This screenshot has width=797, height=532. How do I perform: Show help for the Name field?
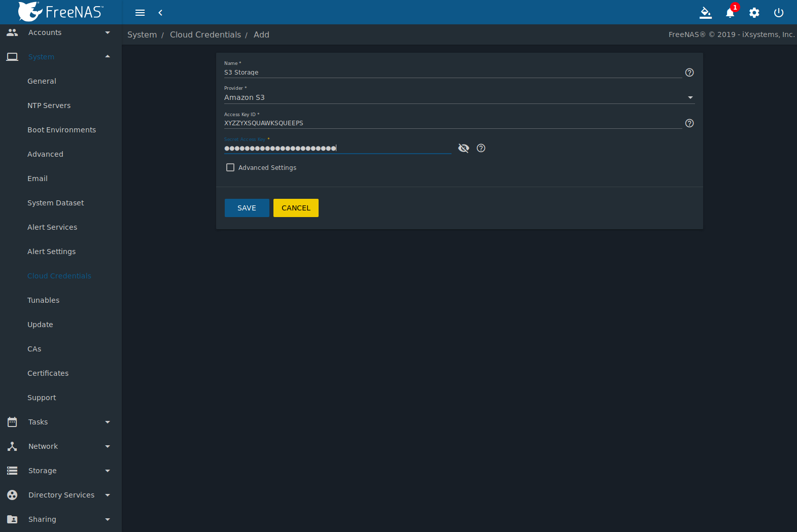[x=689, y=73]
